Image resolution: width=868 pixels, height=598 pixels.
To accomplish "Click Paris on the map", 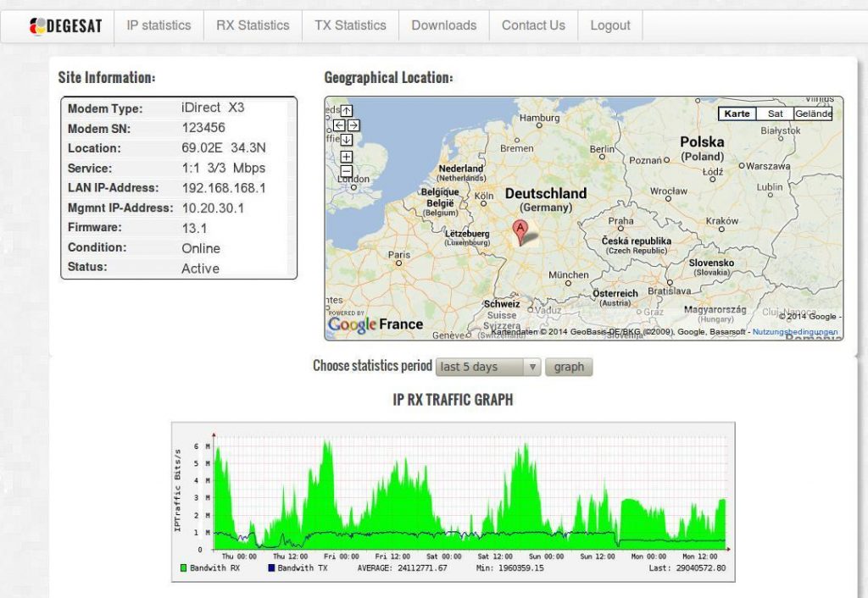I will 398,255.
